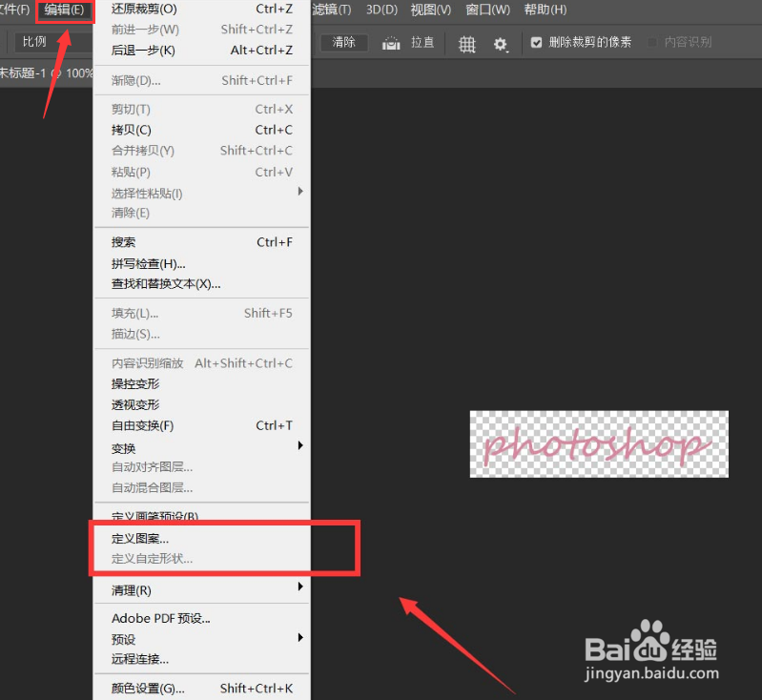
Task: Click the straighten level icon
Action: pyautogui.click(x=391, y=43)
